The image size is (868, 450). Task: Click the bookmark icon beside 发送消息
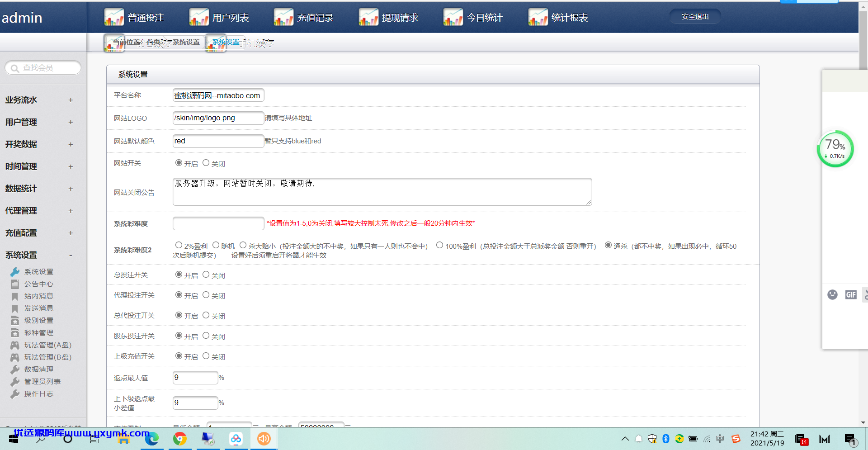click(x=15, y=308)
